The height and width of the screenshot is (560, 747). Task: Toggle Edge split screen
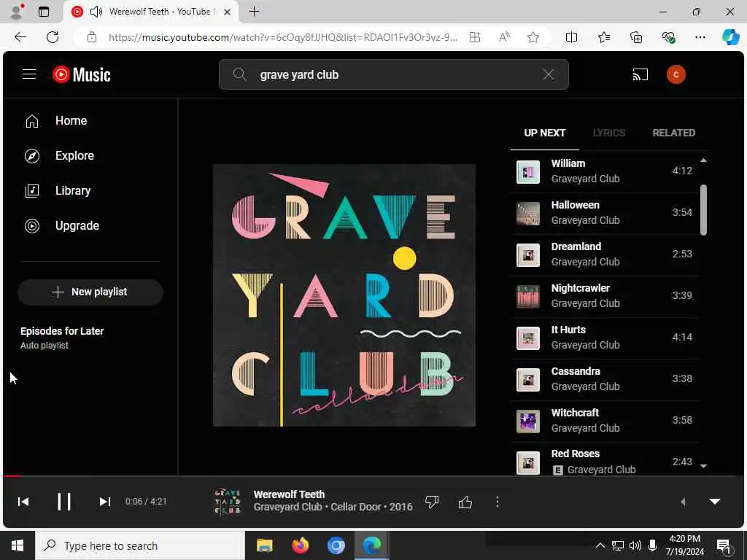click(x=571, y=37)
